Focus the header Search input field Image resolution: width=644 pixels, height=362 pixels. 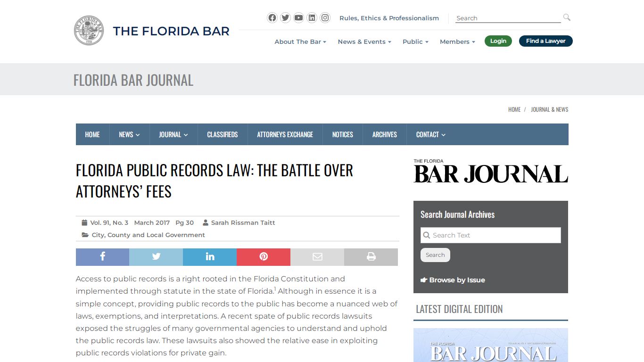tap(508, 18)
